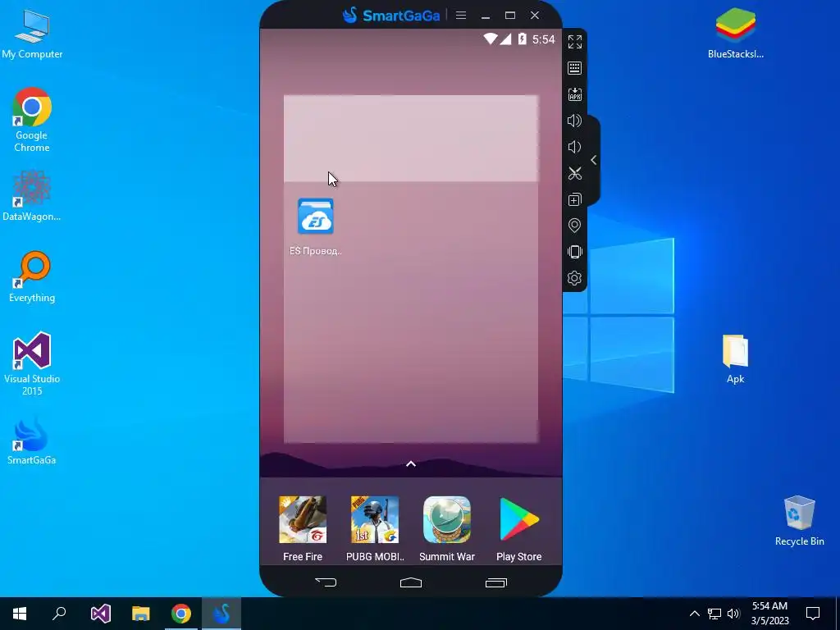Open File Explorer from the taskbar
The height and width of the screenshot is (630, 840).
(141, 614)
